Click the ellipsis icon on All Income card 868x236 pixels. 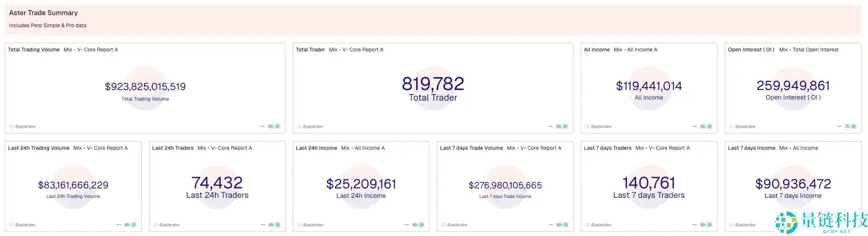click(x=694, y=126)
